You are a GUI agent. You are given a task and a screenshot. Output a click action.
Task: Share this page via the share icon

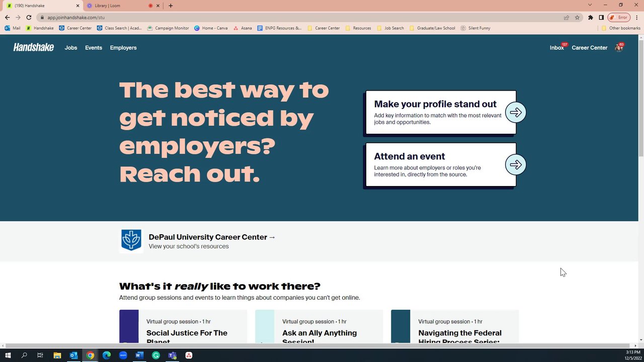point(567,17)
